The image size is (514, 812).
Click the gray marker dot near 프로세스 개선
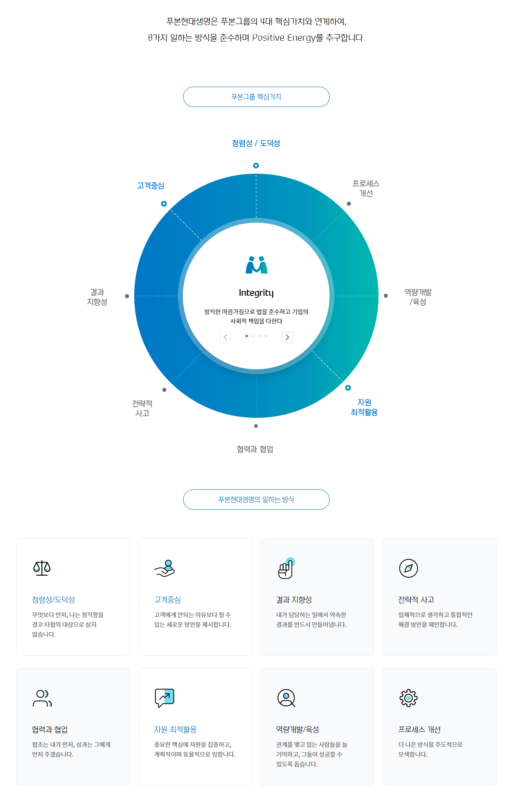coord(349,203)
